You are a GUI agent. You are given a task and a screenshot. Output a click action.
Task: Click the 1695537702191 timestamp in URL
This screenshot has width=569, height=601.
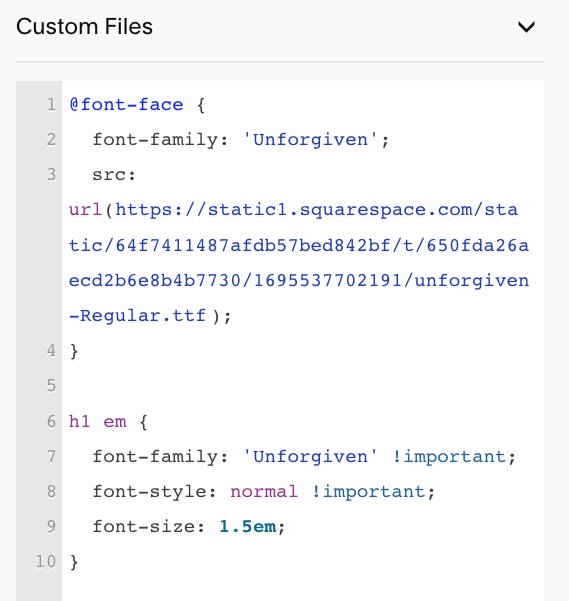[328, 281]
